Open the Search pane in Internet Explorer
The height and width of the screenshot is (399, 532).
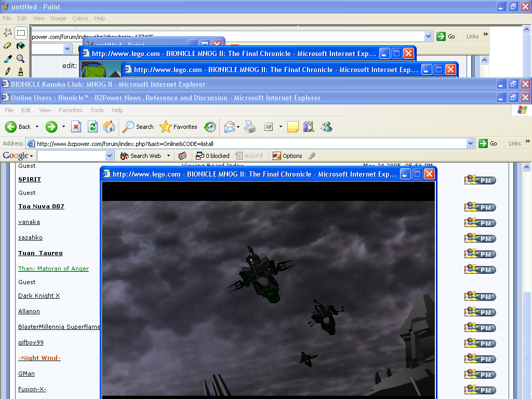pos(138,127)
